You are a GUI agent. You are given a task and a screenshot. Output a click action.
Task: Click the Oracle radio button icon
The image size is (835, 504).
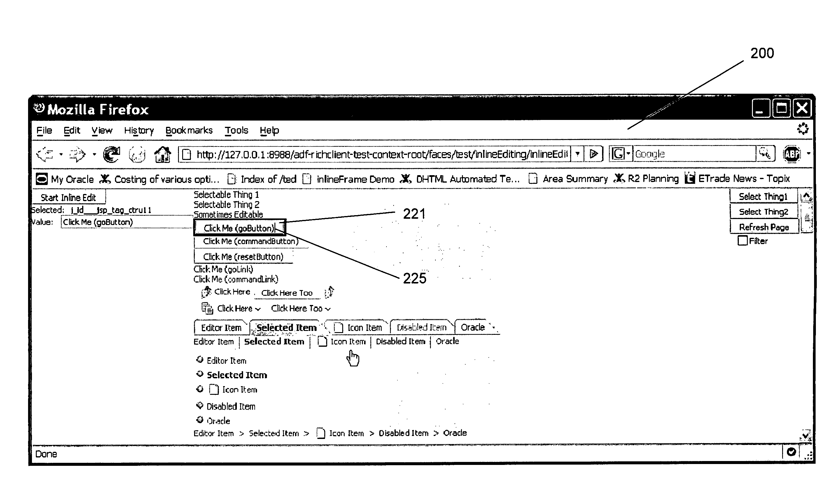[201, 419]
